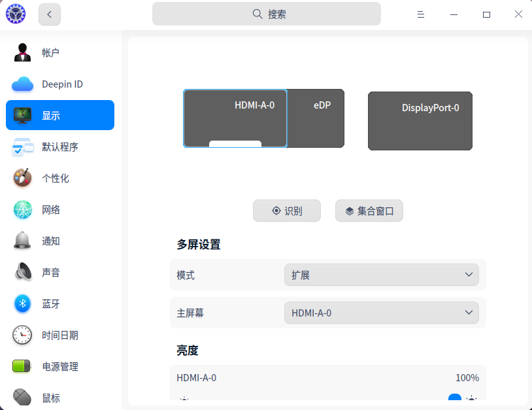The width and height of the screenshot is (532, 410).
Task: Open the 蓝牙 (Bluetooth) settings icon
Action: pyautogui.click(x=22, y=303)
